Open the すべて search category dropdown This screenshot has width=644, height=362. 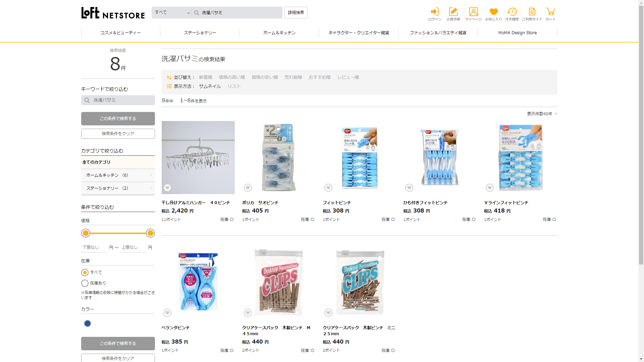(172, 13)
